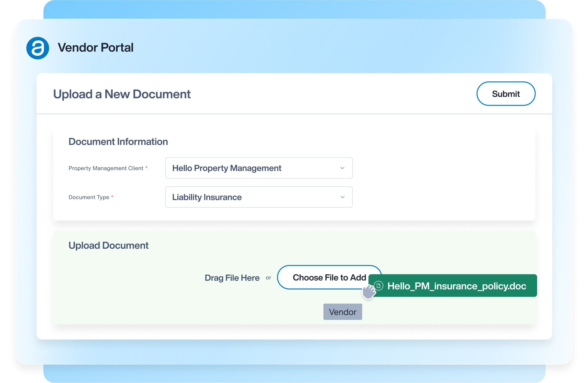Click the Property Management Client field label
The image size is (588, 383).
point(106,168)
